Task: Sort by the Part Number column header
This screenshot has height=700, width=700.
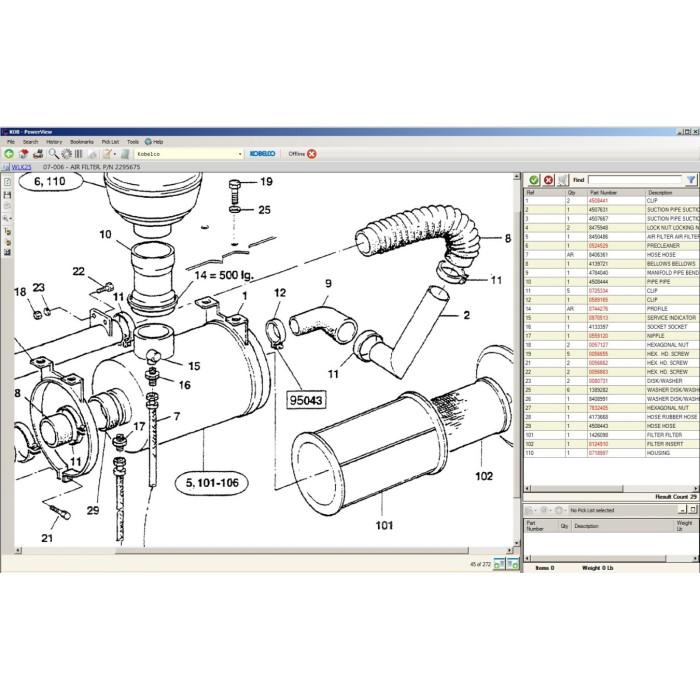Action: pos(616,192)
